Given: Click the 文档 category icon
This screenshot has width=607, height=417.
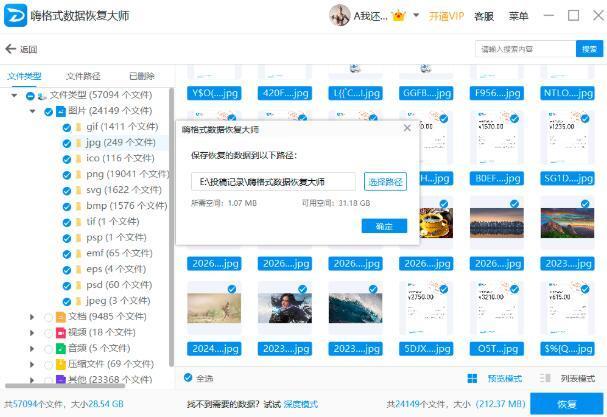Looking at the screenshot, I should [x=61, y=317].
